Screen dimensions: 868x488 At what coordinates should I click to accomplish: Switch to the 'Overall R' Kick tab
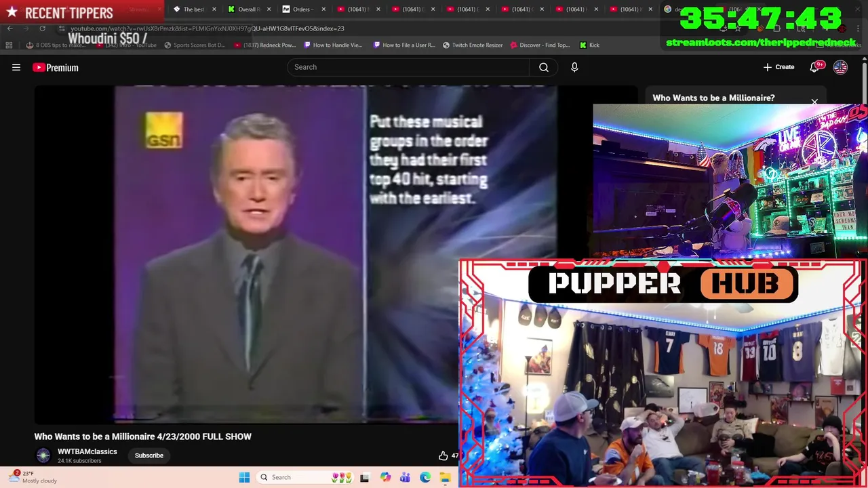[249, 9]
